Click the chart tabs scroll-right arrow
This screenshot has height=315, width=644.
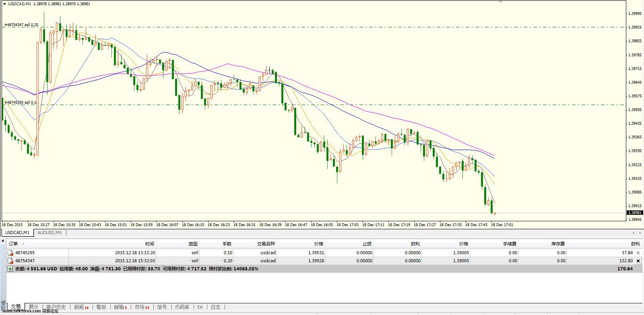(x=640, y=233)
